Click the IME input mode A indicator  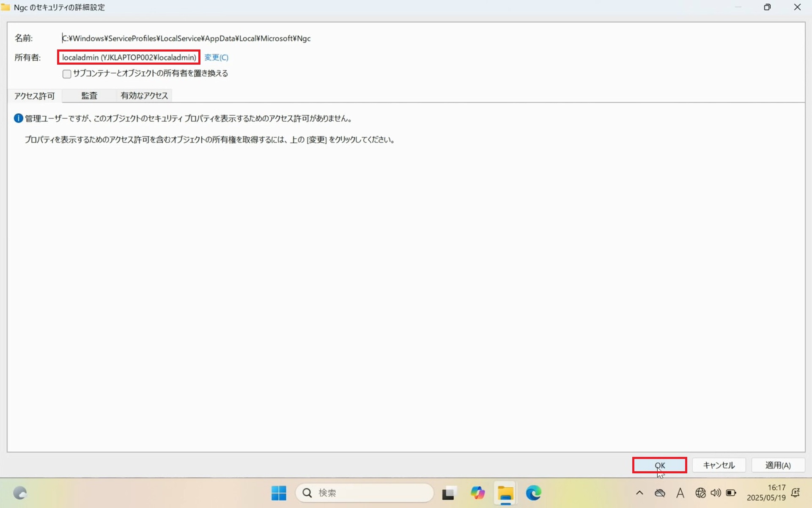pos(680,493)
